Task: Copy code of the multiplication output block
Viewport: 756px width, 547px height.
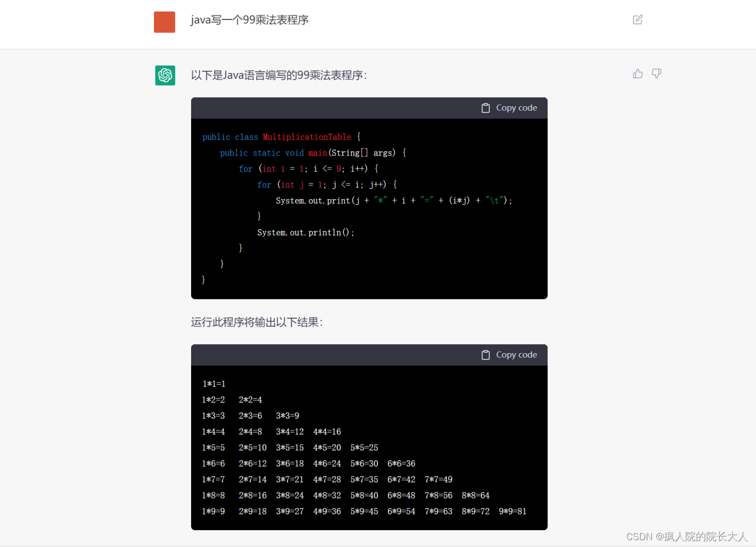Action: [x=509, y=355]
